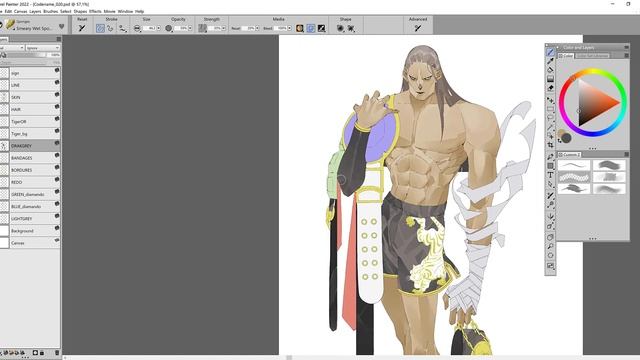Select the Rectangular Shape tool
Viewport: 640px width, 360px height.
point(550,166)
